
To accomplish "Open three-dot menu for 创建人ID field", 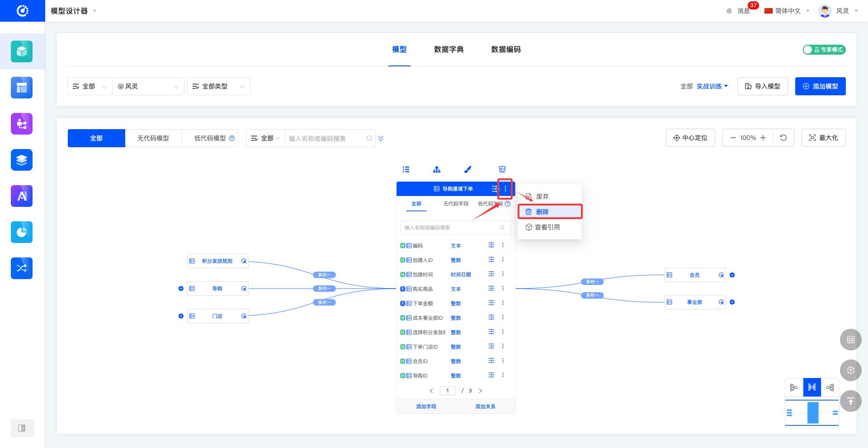I will [503, 260].
